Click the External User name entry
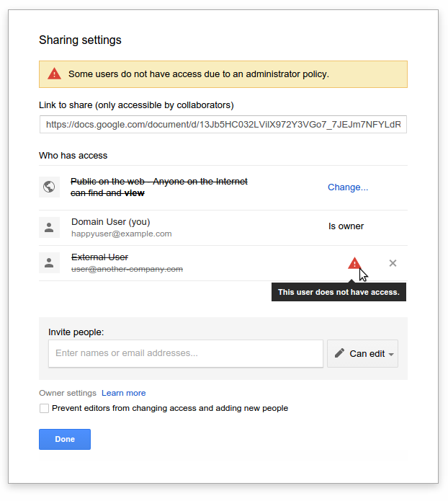The width and height of the screenshot is (448, 501). (x=99, y=257)
